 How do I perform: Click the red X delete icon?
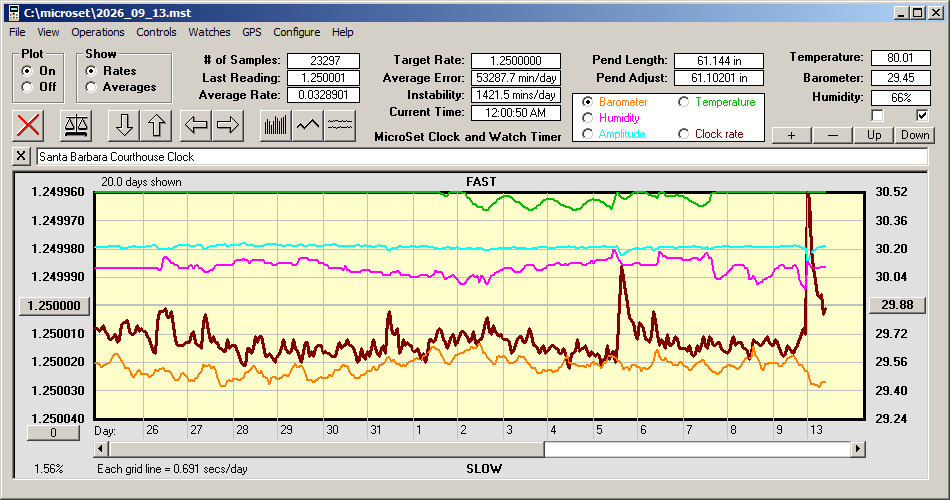point(28,125)
